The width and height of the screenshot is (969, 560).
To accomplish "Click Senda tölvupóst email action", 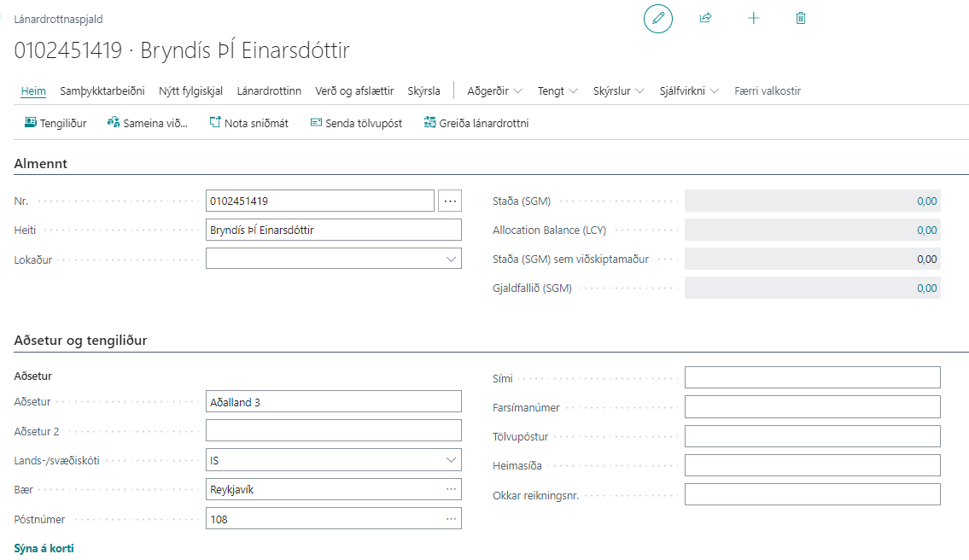I will click(x=356, y=123).
